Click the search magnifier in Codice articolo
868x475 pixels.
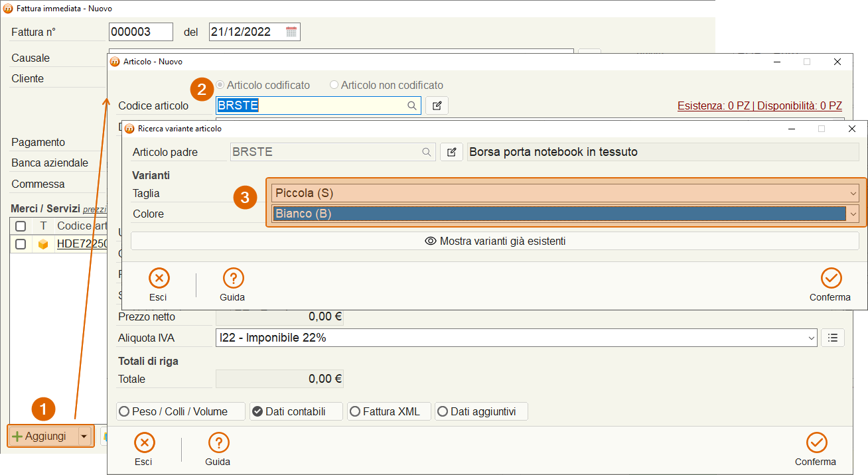coord(412,105)
